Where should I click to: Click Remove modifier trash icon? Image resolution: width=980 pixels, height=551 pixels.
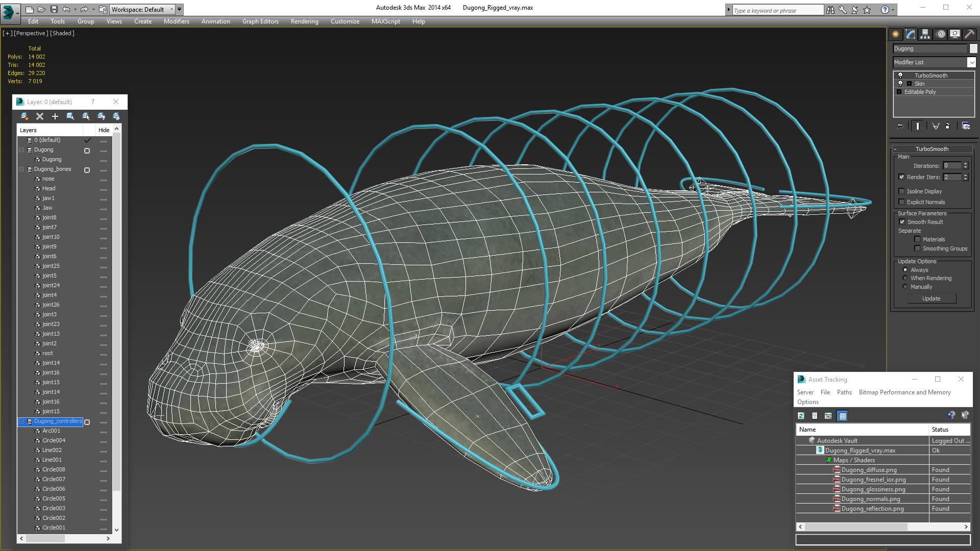[948, 126]
